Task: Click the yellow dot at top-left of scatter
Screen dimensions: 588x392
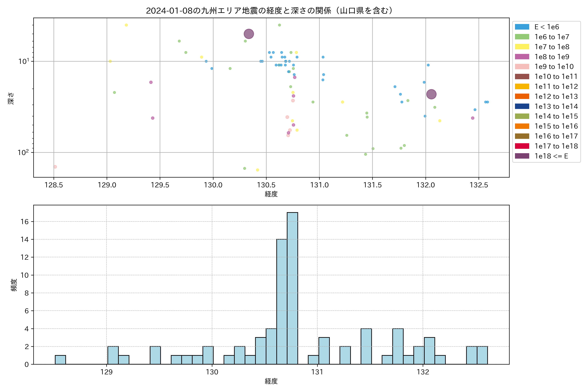Action: coord(126,25)
